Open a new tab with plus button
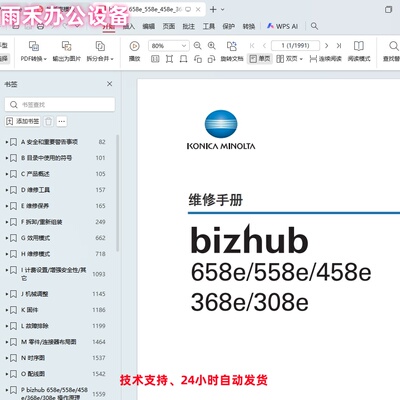This screenshot has width=400, height=400. coord(213,10)
